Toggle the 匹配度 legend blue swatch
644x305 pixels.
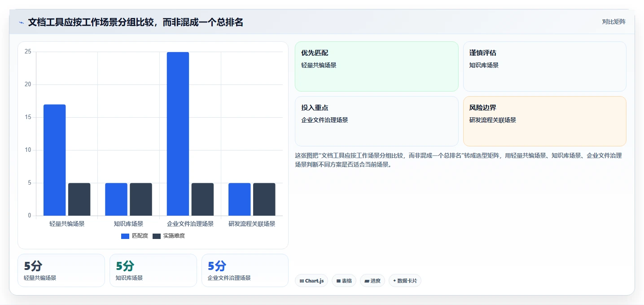coord(125,236)
